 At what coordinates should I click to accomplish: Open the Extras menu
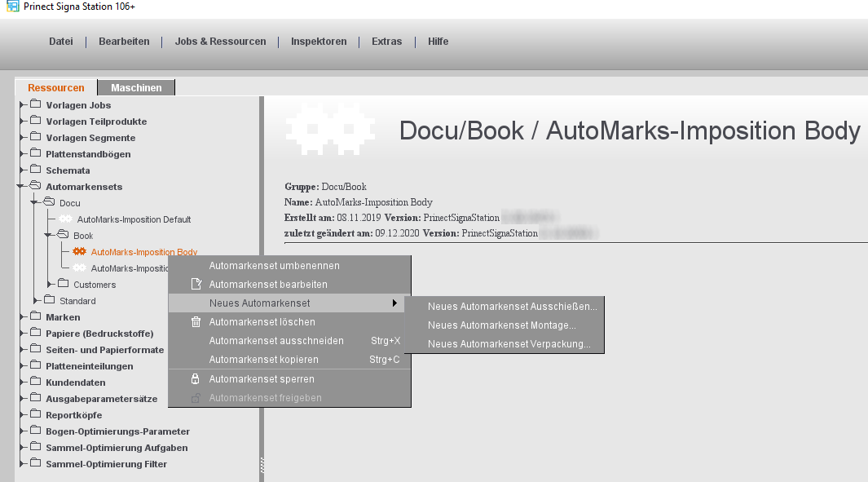(x=387, y=42)
